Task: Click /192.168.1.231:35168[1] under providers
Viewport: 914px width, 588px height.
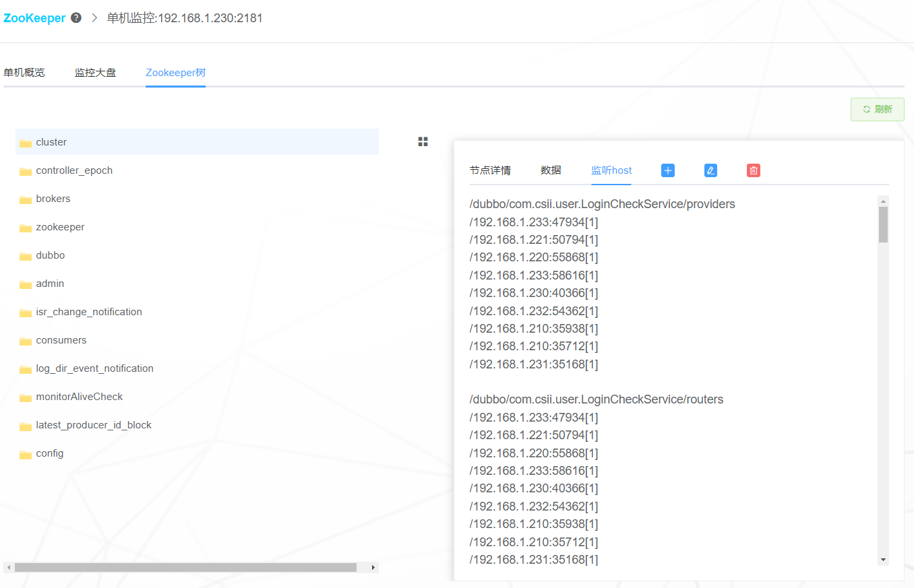Action: (534, 364)
